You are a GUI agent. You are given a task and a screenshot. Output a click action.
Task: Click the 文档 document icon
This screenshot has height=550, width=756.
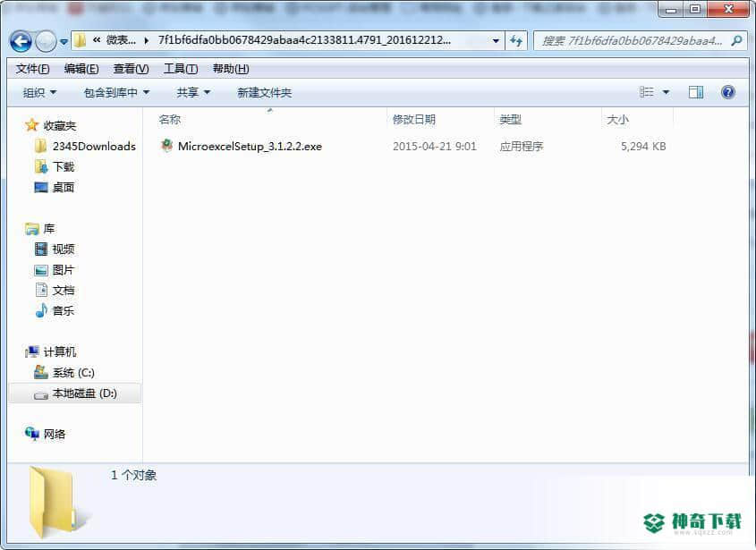[41, 290]
